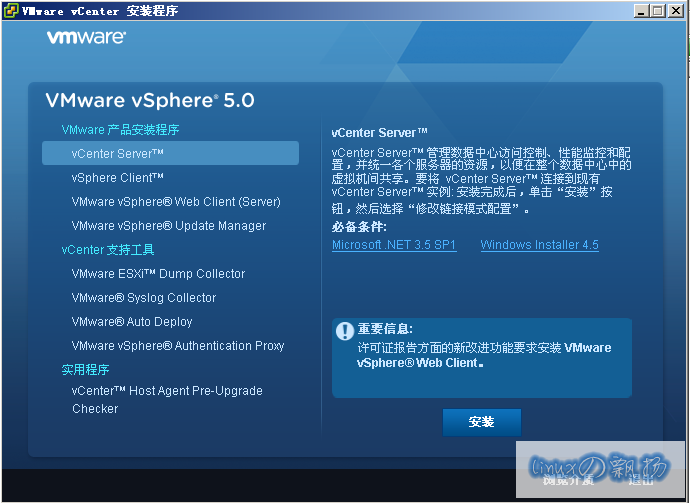690x503 pixels.
Task: Click the important information exclamation icon
Action: pos(345,331)
